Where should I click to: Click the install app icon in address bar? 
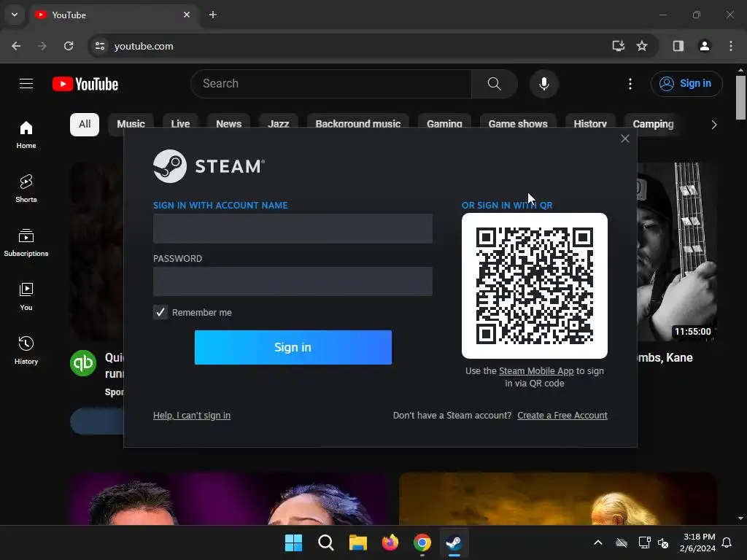coord(619,46)
